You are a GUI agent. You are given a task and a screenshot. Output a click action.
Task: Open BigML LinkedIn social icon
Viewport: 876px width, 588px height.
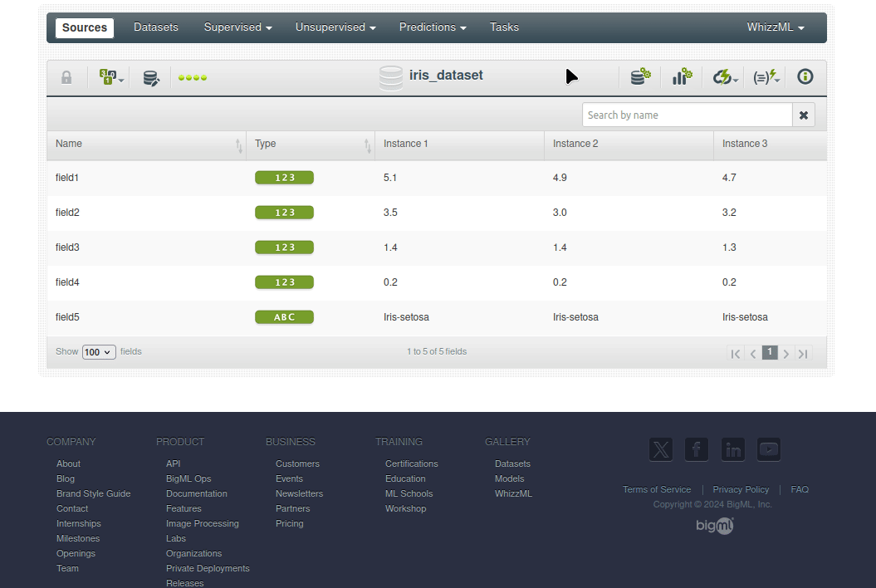tap(733, 449)
